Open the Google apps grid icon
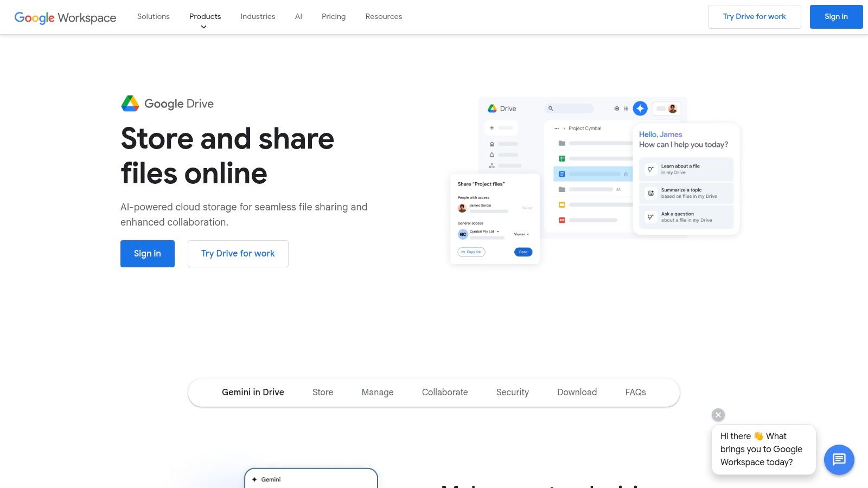This screenshot has height=488, width=868. [x=626, y=108]
